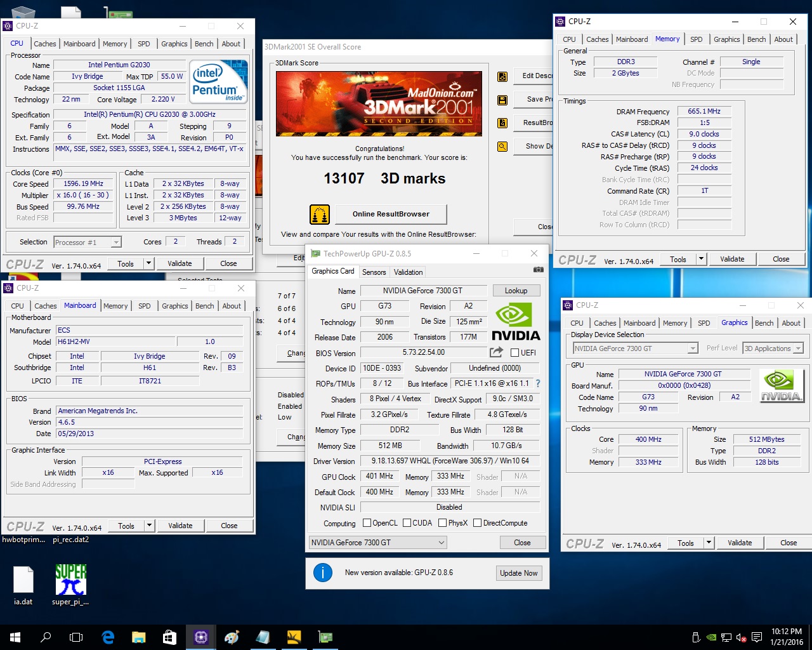Image resolution: width=812 pixels, height=650 pixels.
Task: Open File Explorer from the taskbar
Action: [x=139, y=637]
